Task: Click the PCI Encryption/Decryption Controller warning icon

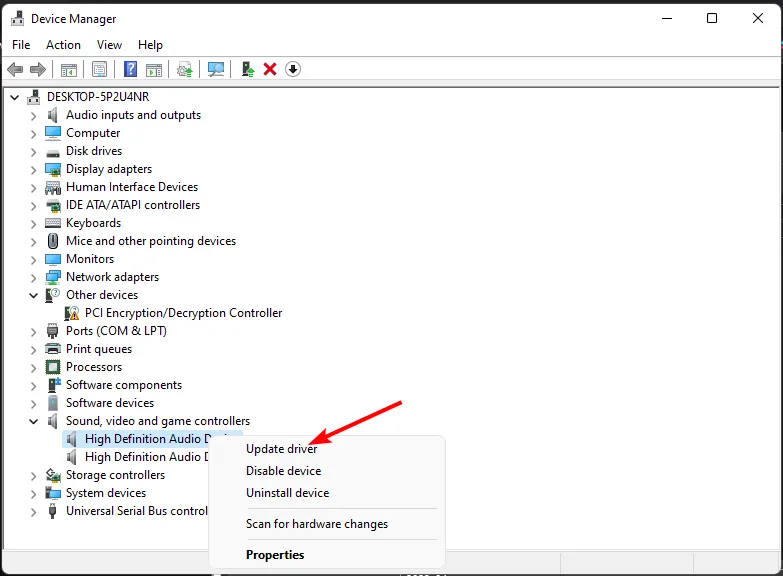Action: click(71, 313)
